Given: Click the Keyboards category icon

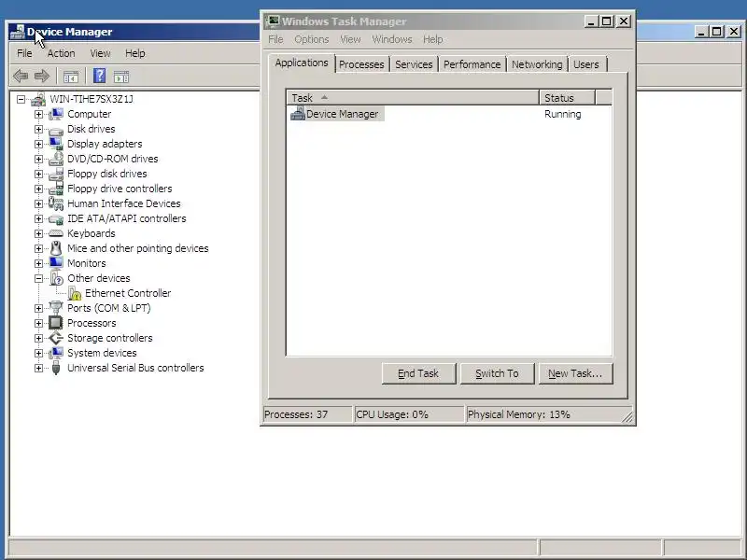Looking at the screenshot, I should (56, 233).
